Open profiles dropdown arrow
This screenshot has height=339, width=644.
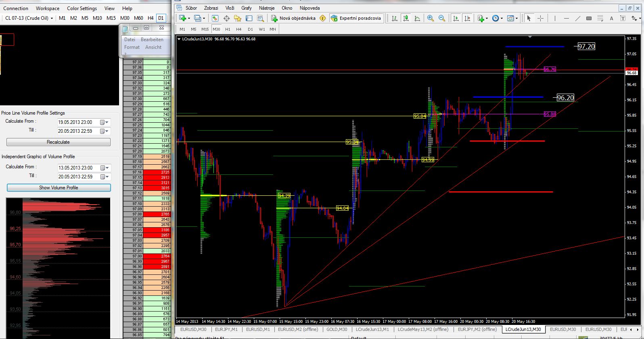click(204, 18)
